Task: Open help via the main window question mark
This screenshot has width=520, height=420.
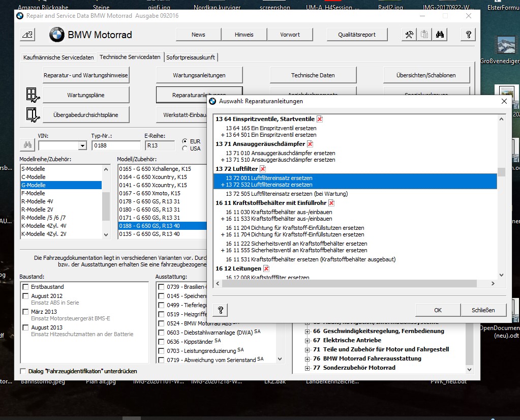Action: point(468,35)
